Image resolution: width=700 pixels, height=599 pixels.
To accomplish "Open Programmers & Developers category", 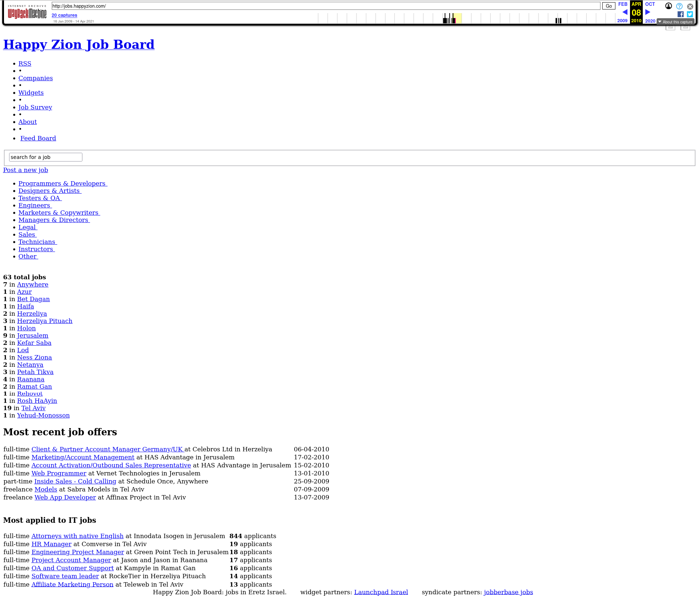I will [x=63, y=183].
